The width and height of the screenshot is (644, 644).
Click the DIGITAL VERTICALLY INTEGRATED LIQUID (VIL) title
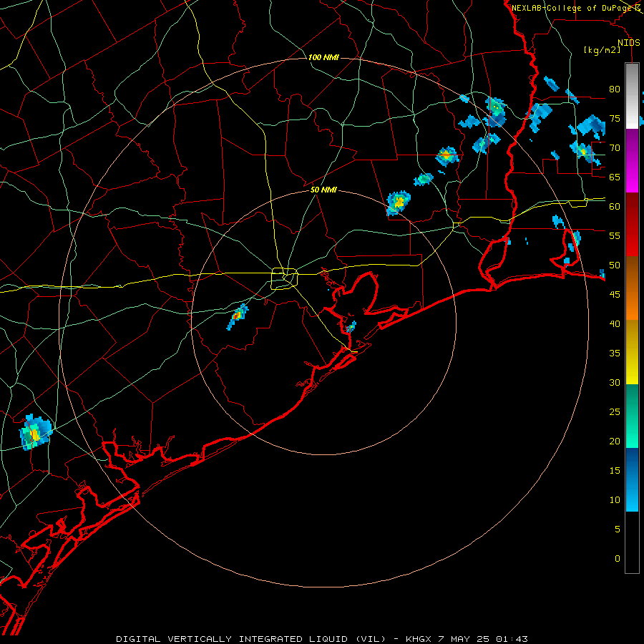[251, 639]
